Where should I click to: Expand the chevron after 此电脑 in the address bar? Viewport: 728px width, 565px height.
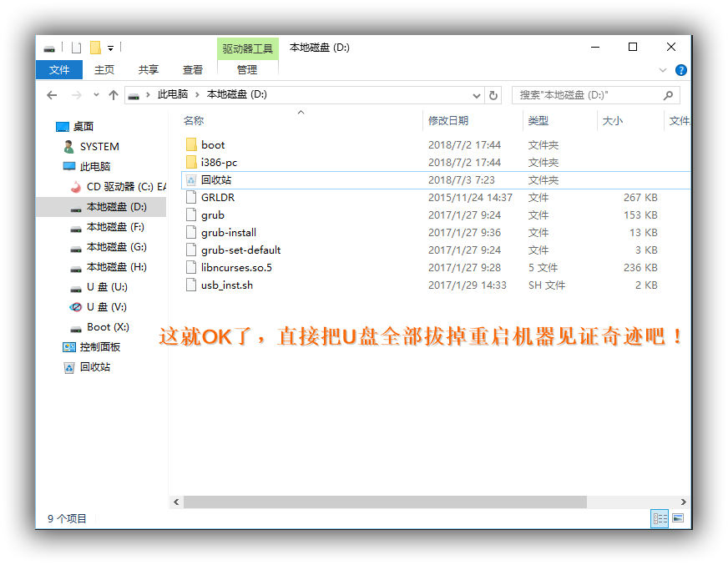(197, 94)
